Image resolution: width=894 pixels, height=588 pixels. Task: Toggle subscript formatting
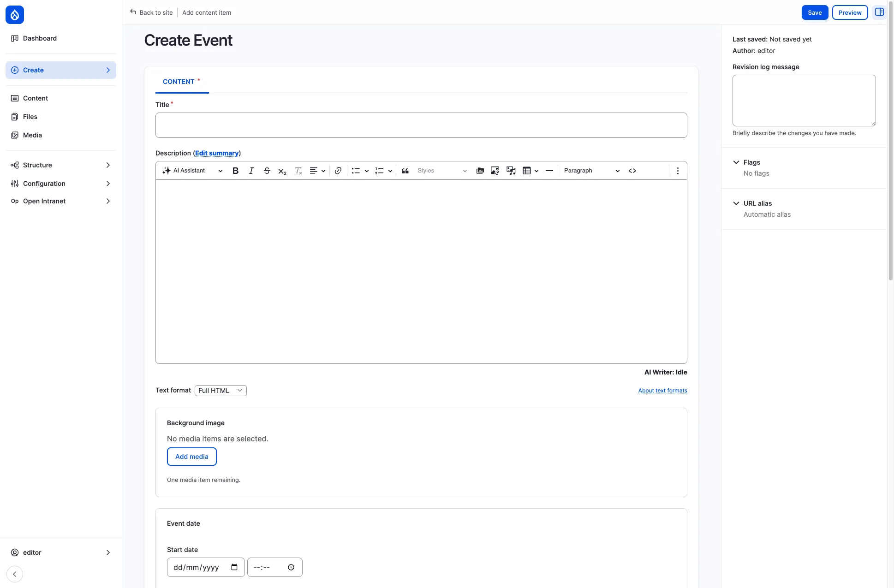tap(282, 171)
